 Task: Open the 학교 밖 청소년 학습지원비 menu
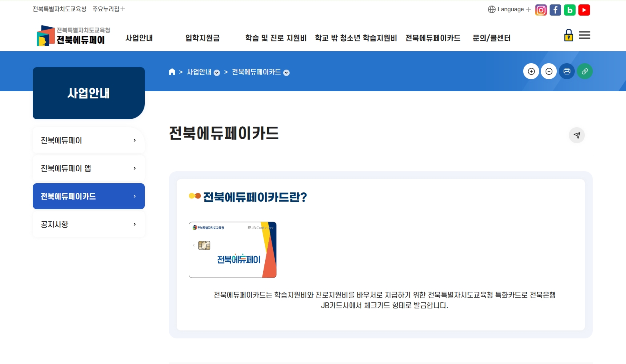[356, 38]
